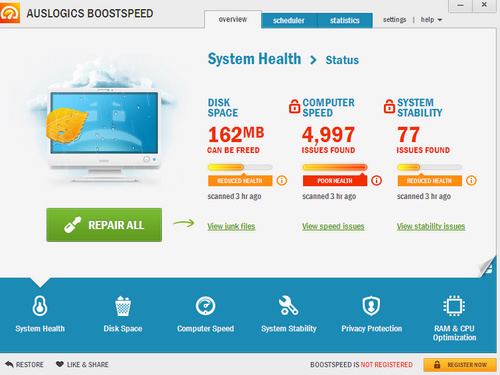Screen dimensions: 500x375
Task: Click info icon next to Disk Space health
Action: pos(282,181)
